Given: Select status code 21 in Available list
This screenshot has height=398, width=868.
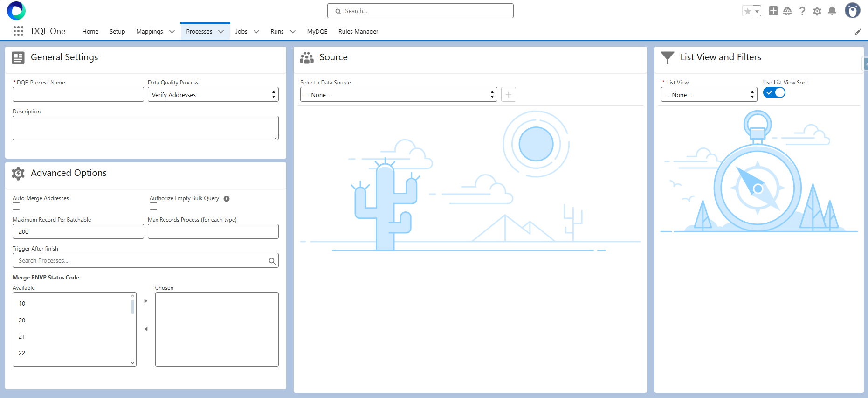Looking at the screenshot, I should click(x=72, y=337).
